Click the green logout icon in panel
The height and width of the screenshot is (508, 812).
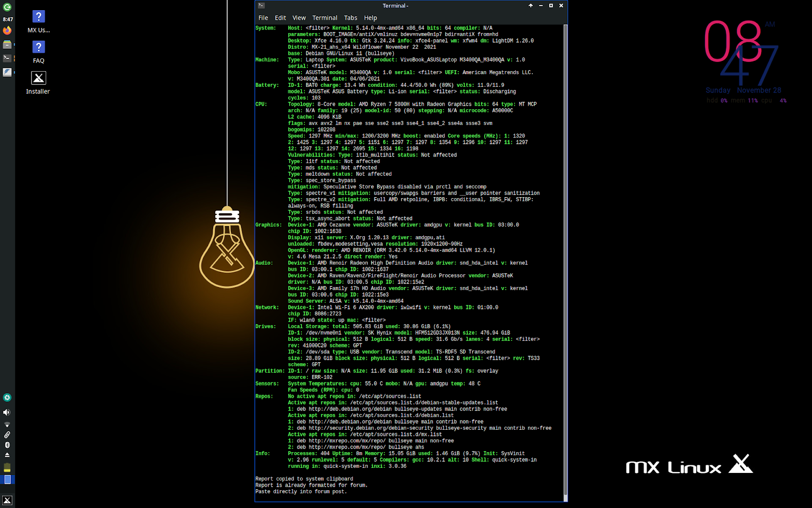[x=7, y=7]
